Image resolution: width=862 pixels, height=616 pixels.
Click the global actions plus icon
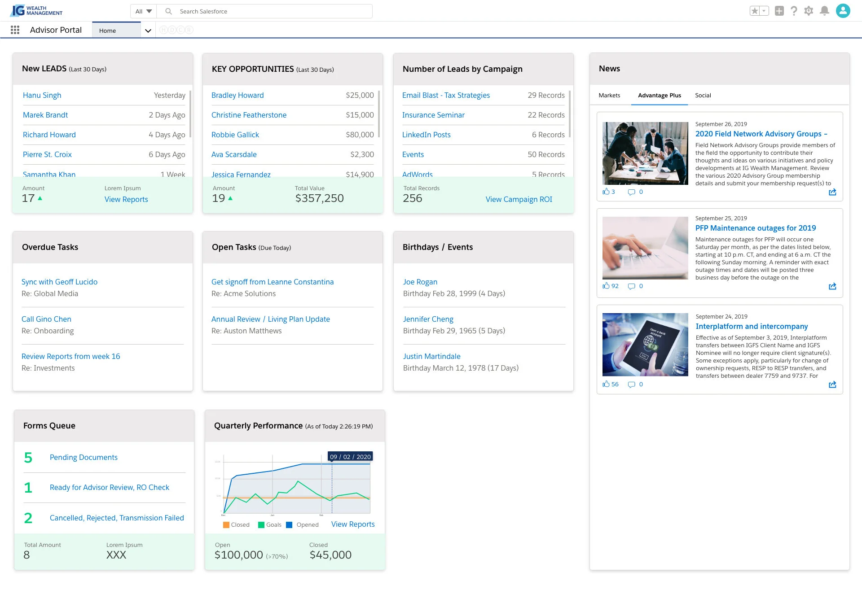coord(779,11)
